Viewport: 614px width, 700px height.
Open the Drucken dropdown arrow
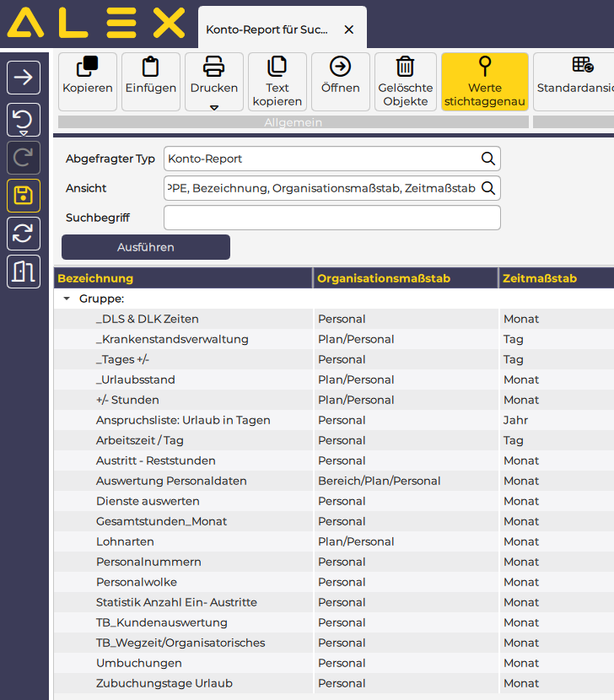[x=213, y=107]
